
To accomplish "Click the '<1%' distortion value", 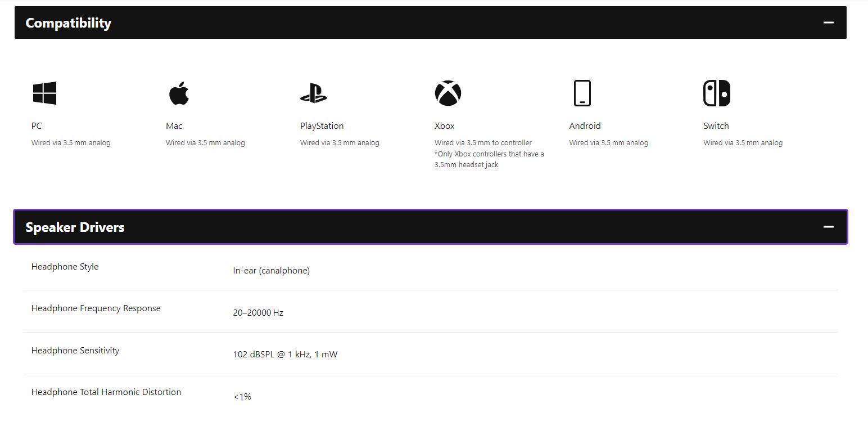I will click(x=242, y=397).
